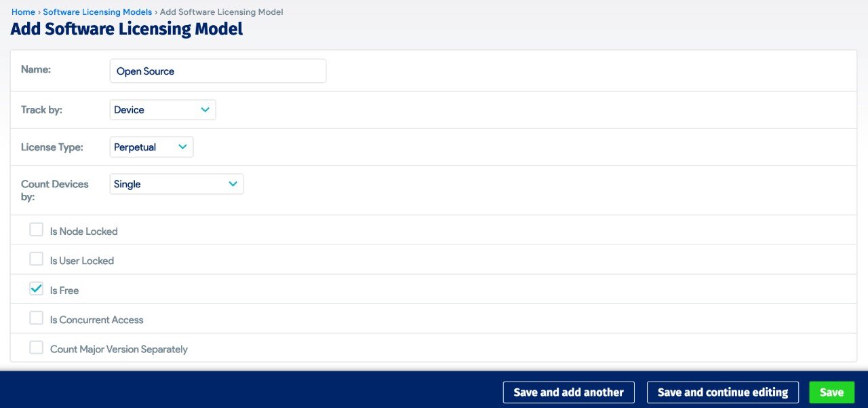The height and width of the screenshot is (408, 868).
Task: Check Count Major Version Separately
Action: click(37, 348)
